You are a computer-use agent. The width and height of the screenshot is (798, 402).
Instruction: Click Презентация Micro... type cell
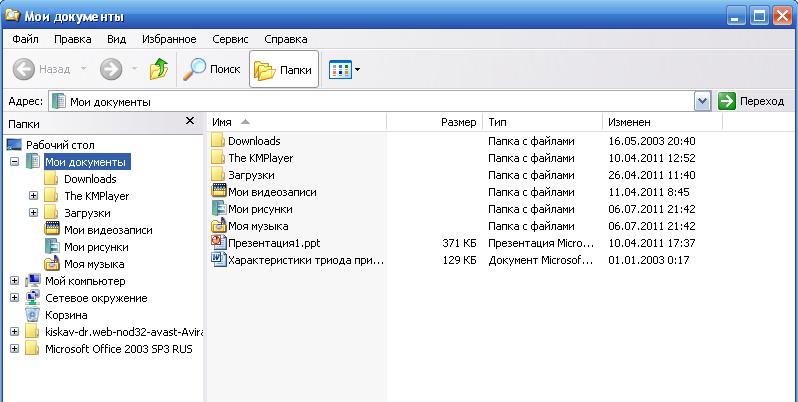[x=541, y=243]
